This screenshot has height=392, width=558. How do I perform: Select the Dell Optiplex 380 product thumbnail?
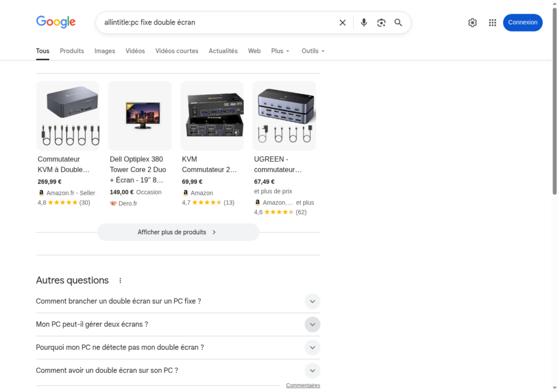click(x=140, y=115)
